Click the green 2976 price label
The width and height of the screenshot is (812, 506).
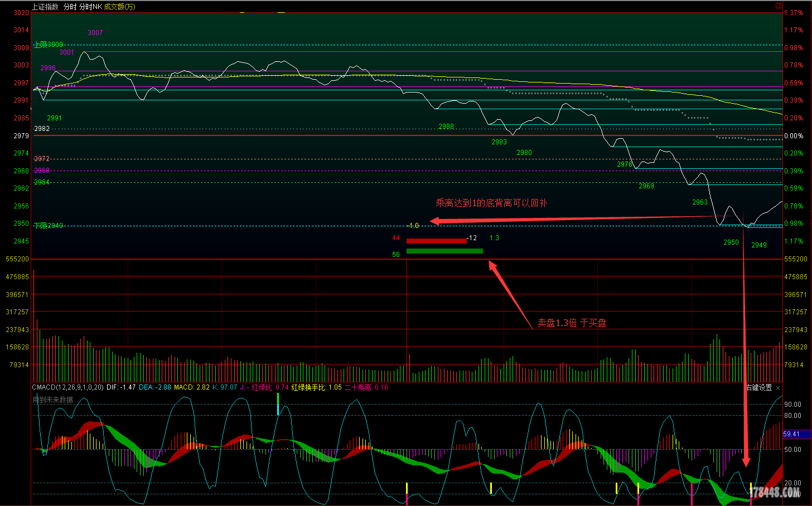[x=625, y=164]
